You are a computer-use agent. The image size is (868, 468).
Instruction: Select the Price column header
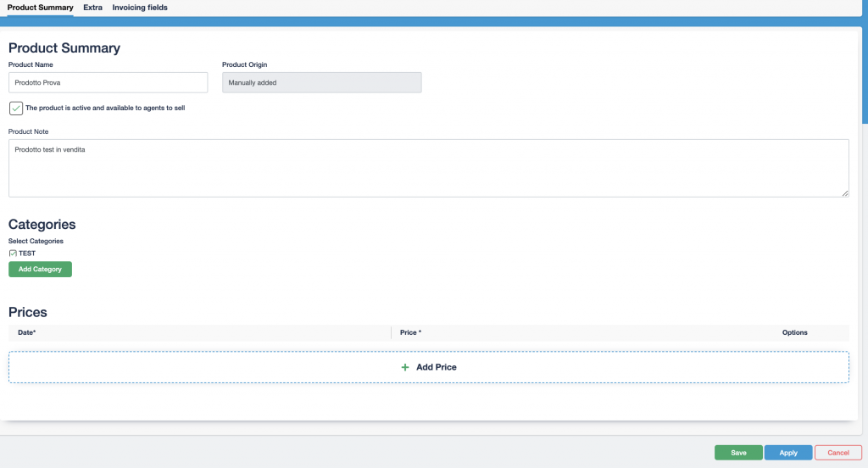click(x=410, y=332)
